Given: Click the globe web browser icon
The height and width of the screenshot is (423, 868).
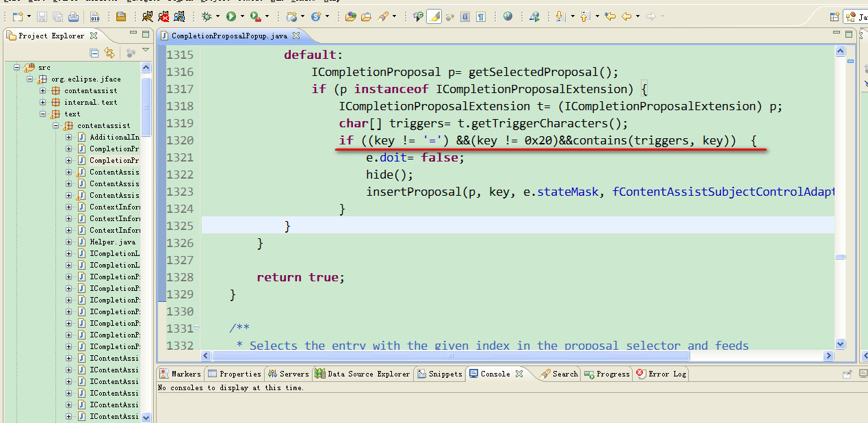Looking at the screenshot, I should click(x=508, y=16).
